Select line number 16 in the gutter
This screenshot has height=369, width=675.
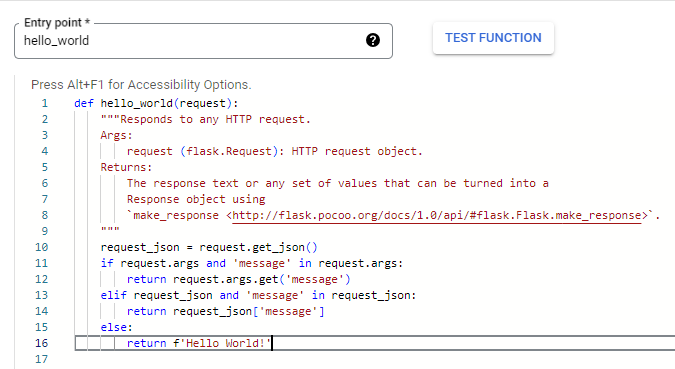pos(42,343)
